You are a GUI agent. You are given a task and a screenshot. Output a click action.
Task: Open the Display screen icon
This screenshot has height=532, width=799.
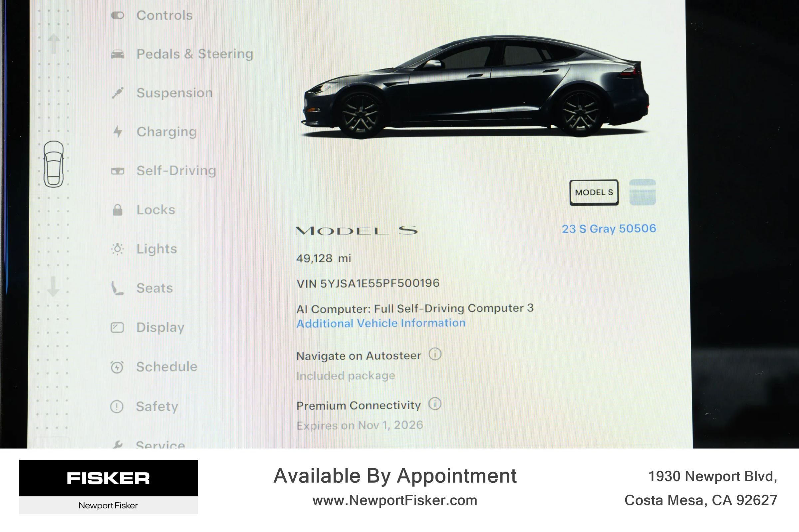117,327
